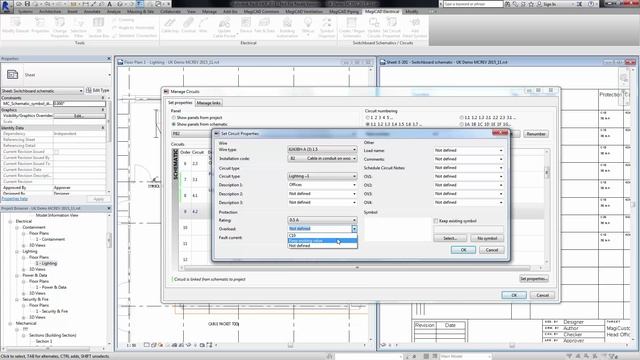Screen dimensions: 640x360
Task: Click the text tool in quick access toolbar
Action: click(109, 4)
